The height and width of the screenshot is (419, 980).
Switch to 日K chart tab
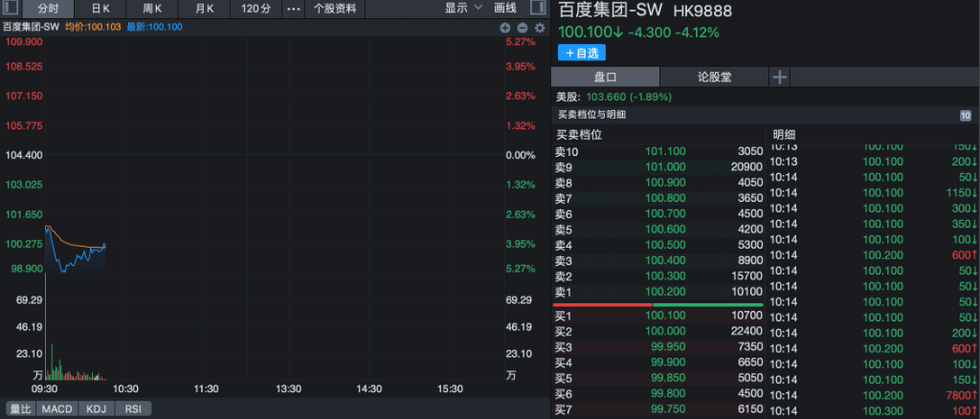coord(100,9)
